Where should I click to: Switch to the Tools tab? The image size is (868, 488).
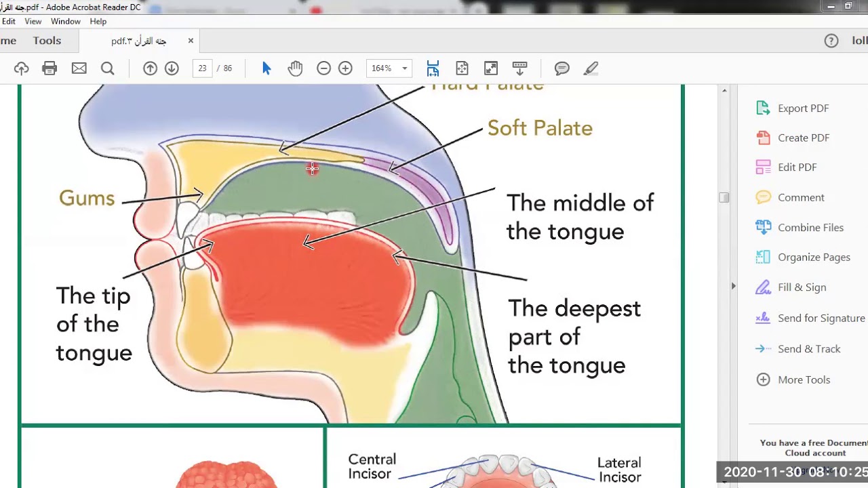point(47,41)
